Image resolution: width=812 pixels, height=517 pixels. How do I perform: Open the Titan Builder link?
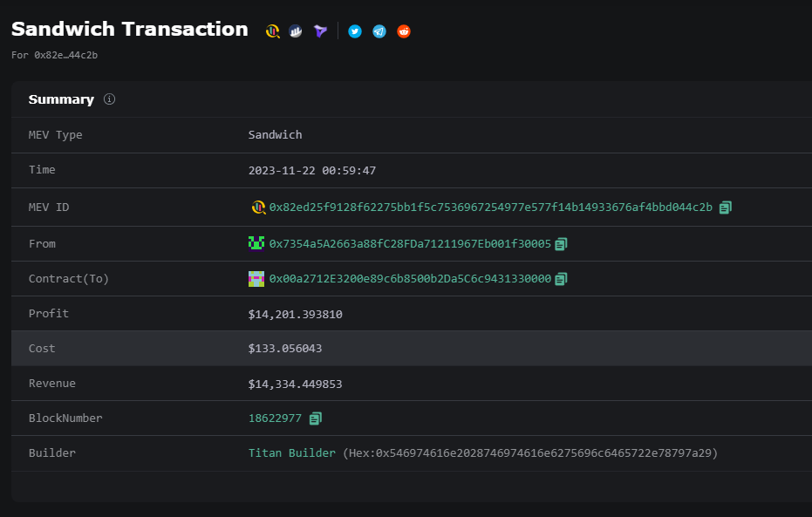[291, 453]
